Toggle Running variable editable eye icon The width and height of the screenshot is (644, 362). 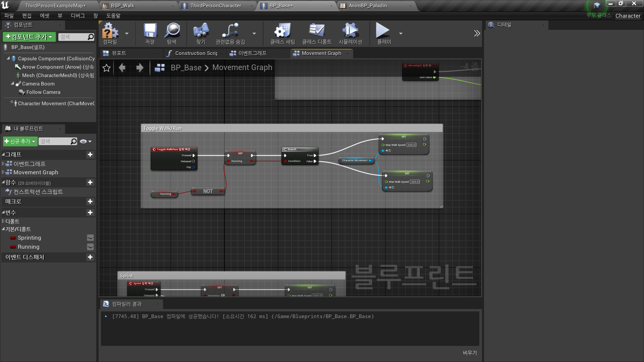tap(90, 247)
